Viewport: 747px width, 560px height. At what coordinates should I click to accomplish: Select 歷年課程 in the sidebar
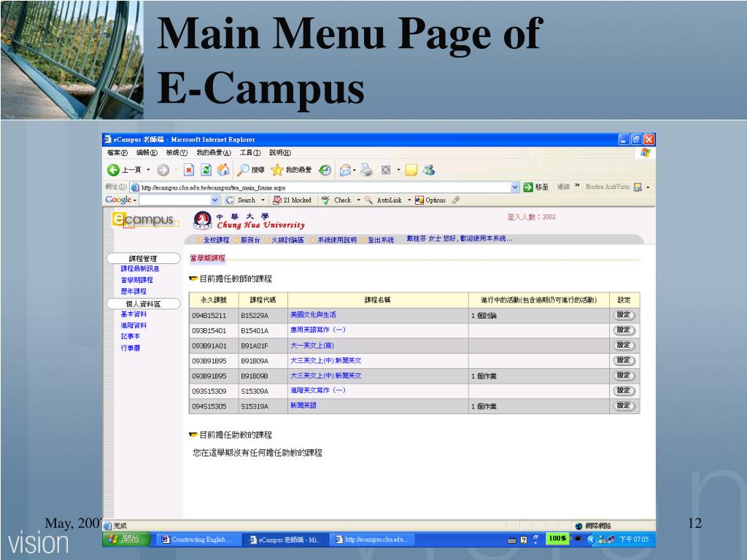(x=133, y=292)
